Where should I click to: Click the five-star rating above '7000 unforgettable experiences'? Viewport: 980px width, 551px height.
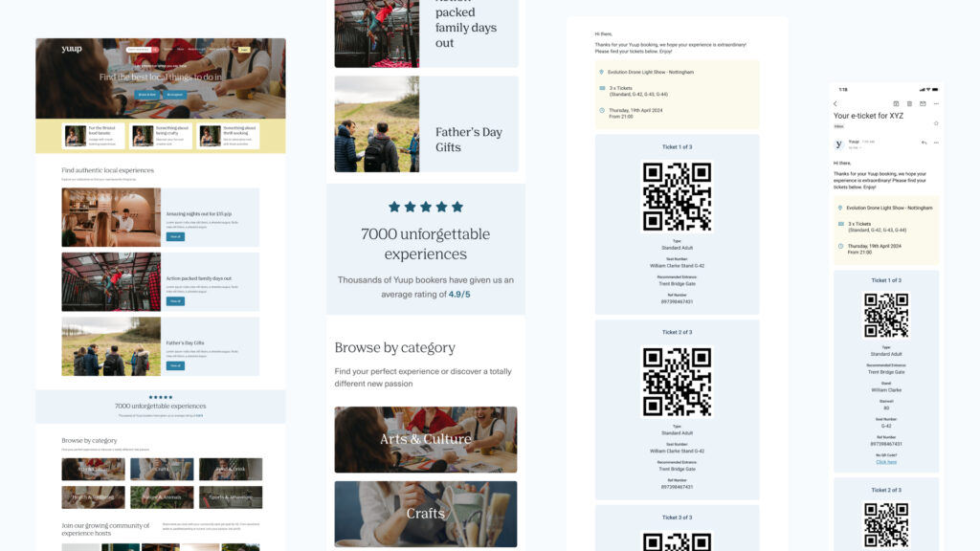(x=426, y=207)
